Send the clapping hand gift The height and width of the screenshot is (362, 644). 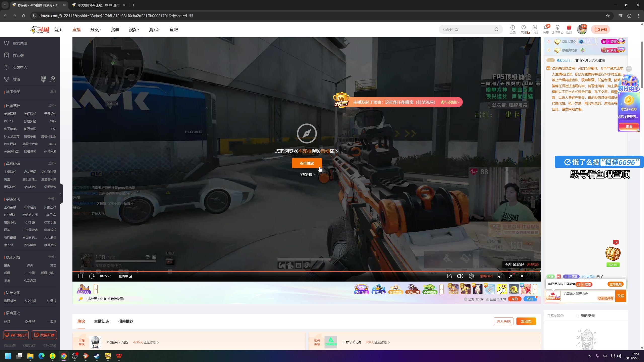[502, 289]
